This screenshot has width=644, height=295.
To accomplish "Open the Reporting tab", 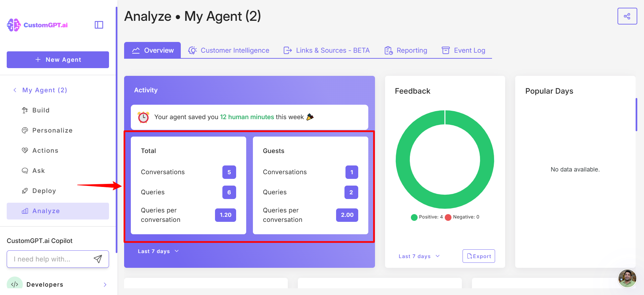I will [406, 50].
